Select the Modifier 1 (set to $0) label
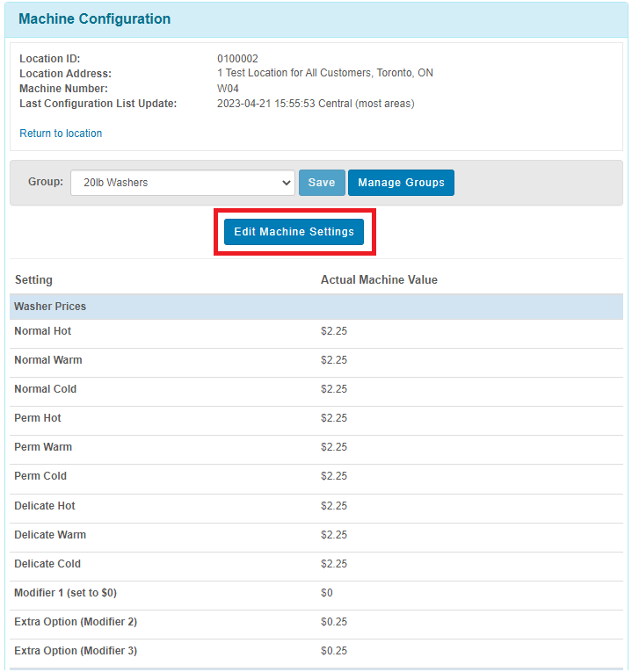 [65, 593]
